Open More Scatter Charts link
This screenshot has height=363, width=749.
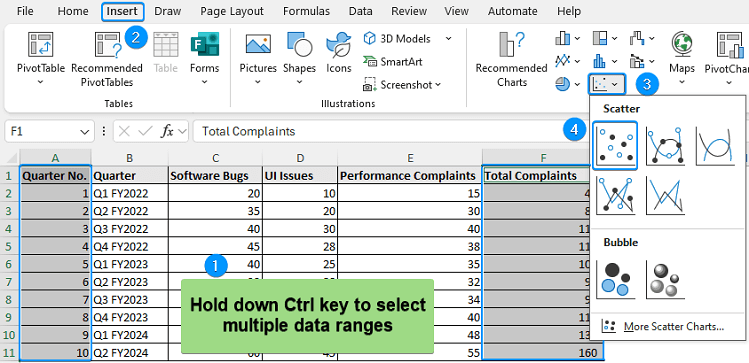point(674,327)
